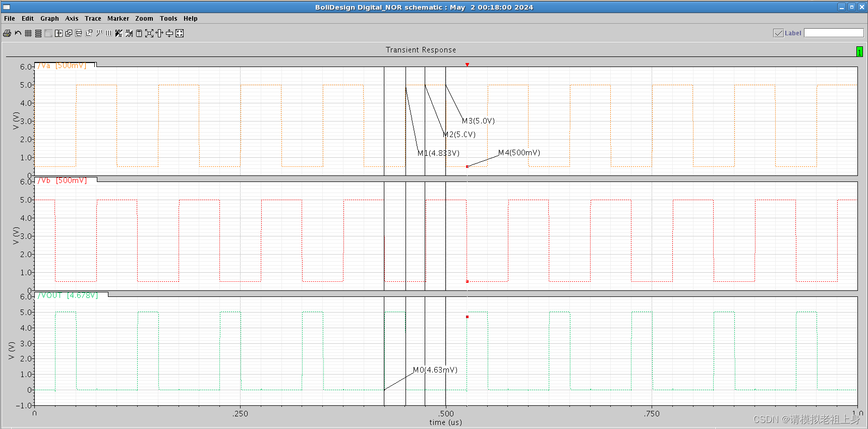Click the .250 time axis tick label
The image size is (868, 429).
click(x=240, y=414)
